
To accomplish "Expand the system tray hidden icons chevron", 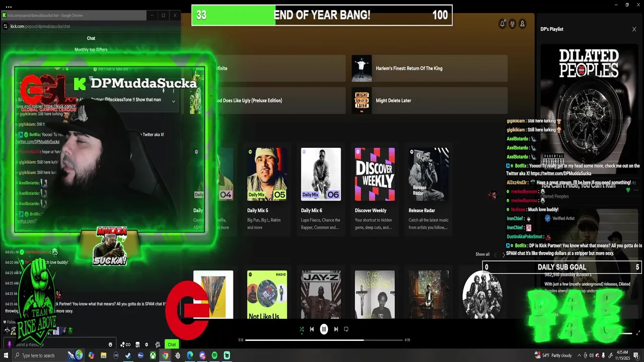I will click(580, 355).
